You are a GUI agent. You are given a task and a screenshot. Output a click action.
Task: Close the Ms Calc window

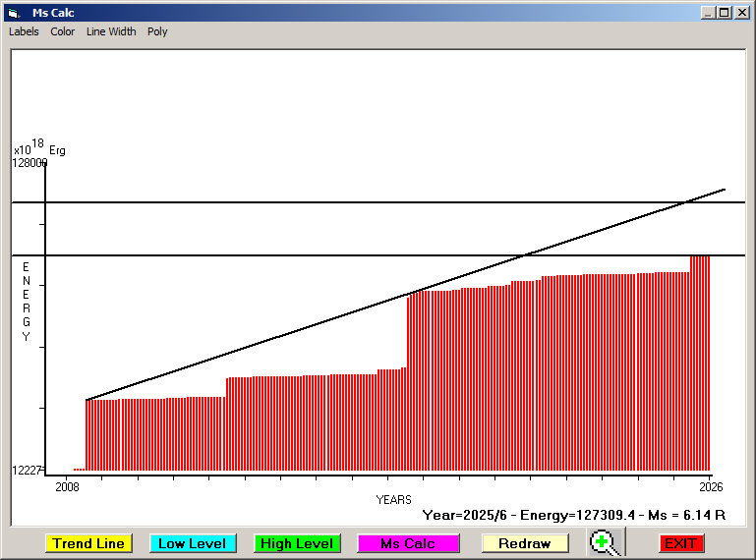[741, 13]
